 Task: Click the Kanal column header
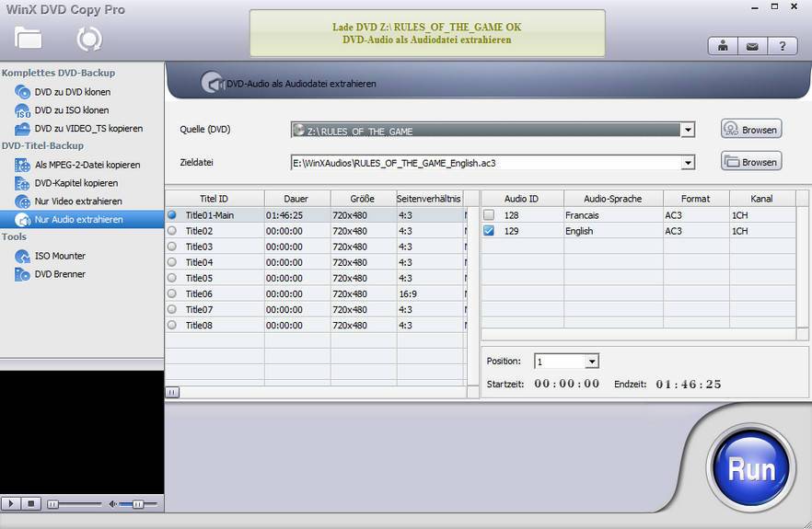click(762, 198)
